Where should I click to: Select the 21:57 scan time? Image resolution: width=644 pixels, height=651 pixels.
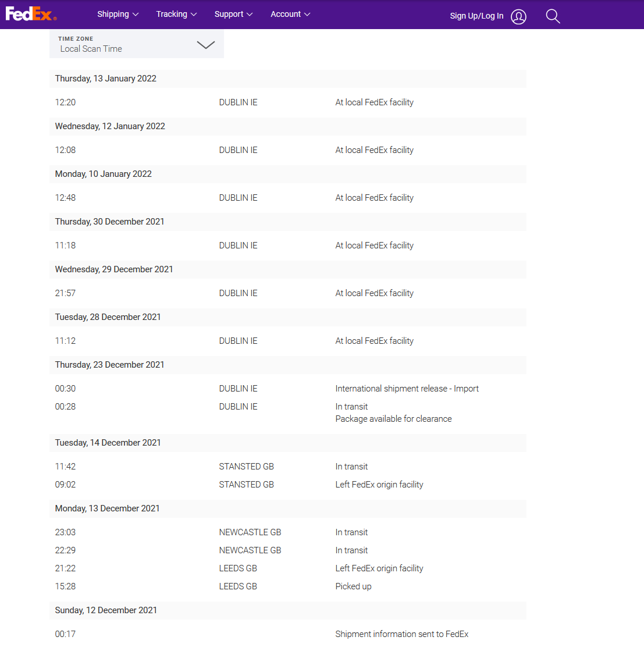click(65, 293)
